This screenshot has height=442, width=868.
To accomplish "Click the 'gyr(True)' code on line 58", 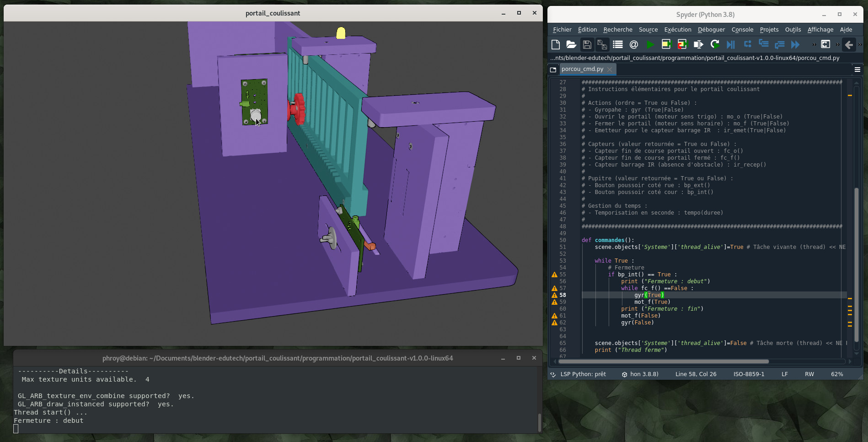I will 649,295.
